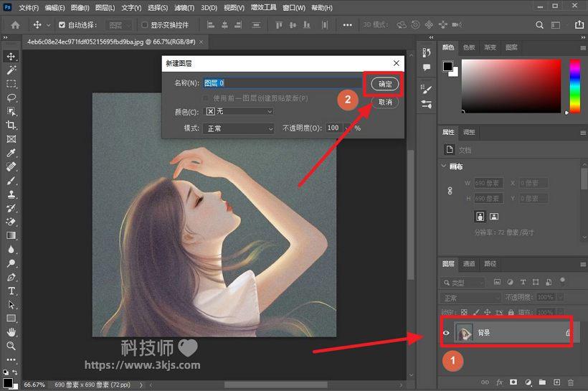Select the Crop tool
Image resolution: width=588 pixels, height=391 pixels.
coord(11,126)
